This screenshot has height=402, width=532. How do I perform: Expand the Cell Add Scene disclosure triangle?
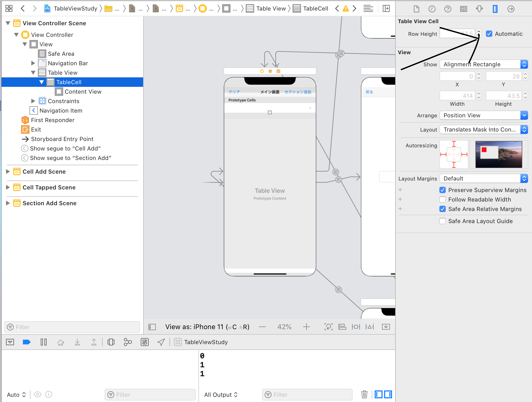(8, 172)
